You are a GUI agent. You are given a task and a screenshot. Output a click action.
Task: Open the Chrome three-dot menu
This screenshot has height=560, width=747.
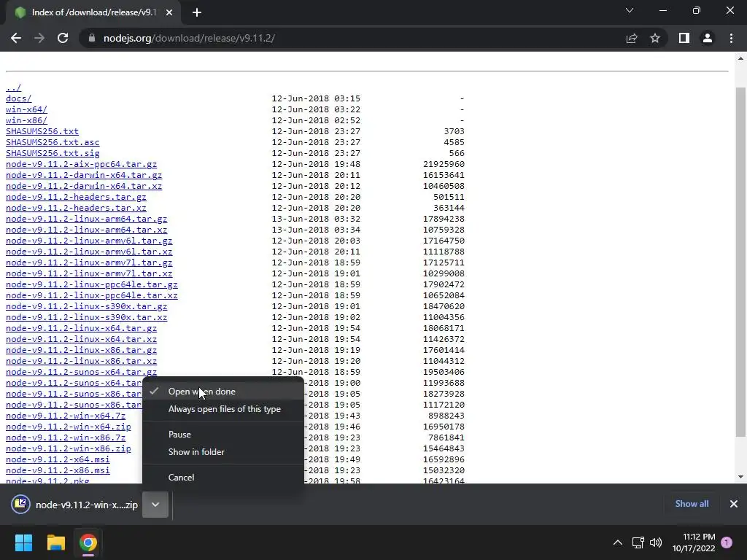[x=731, y=38]
